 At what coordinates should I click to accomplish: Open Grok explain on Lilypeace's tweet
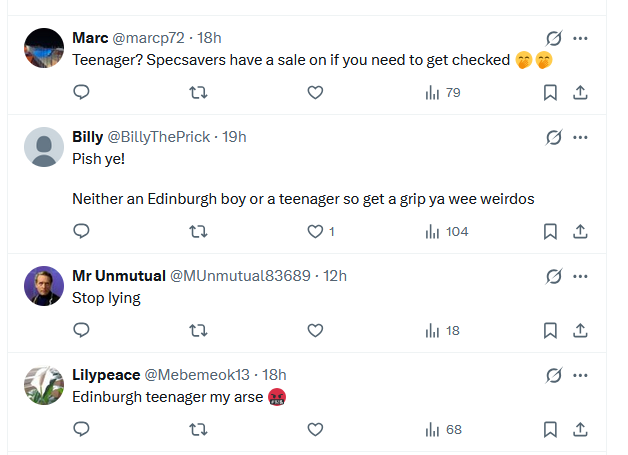553,376
